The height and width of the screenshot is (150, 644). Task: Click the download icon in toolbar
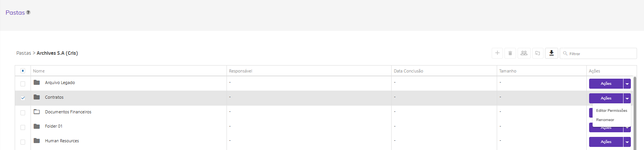[x=552, y=53]
